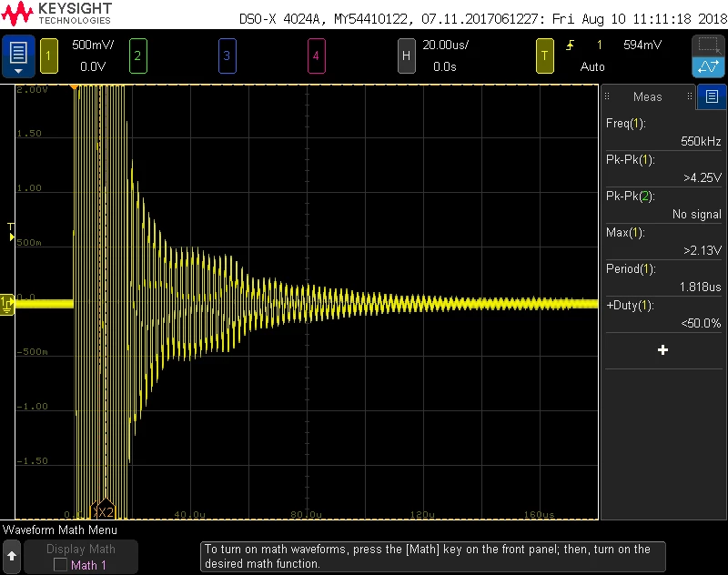The width and height of the screenshot is (728, 575).
Task: Select the Freq(1) measurement entry
Action: [663, 132]
